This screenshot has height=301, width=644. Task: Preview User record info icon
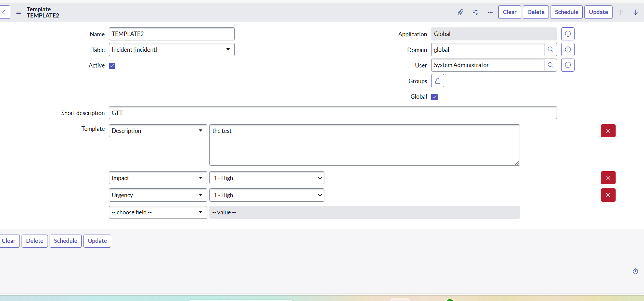[568, 65]
